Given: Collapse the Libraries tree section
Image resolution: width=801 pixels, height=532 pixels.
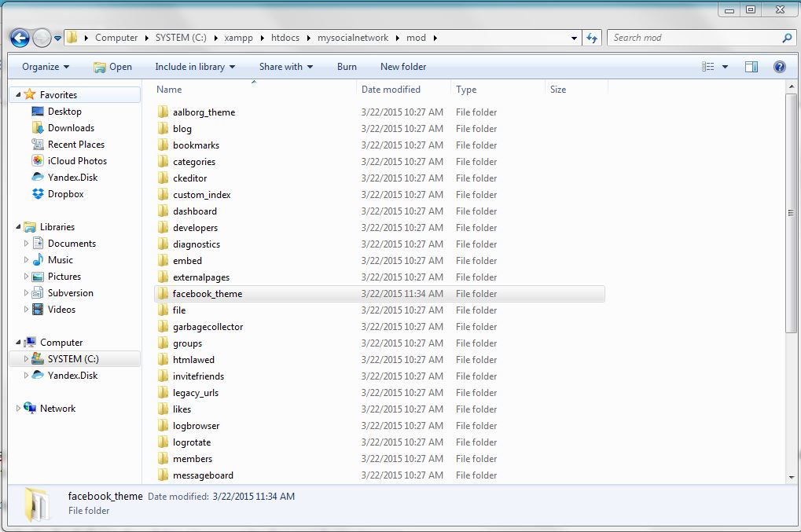Looking at the screenshot, I should pos(19,227).
